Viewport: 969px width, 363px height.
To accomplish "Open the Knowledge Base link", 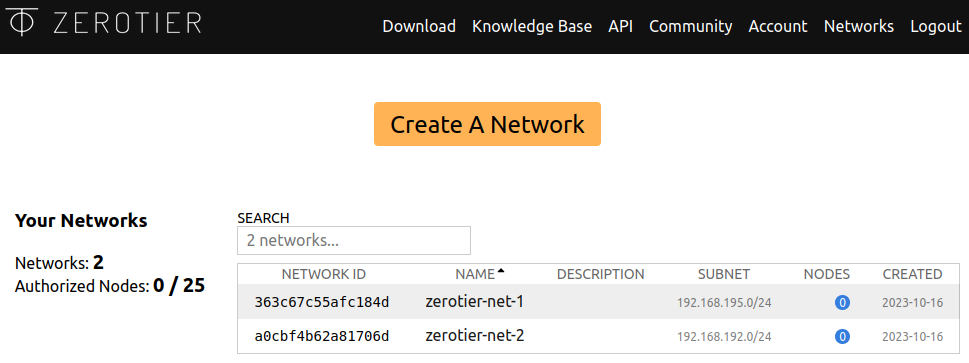I will [x=532, y=27].
